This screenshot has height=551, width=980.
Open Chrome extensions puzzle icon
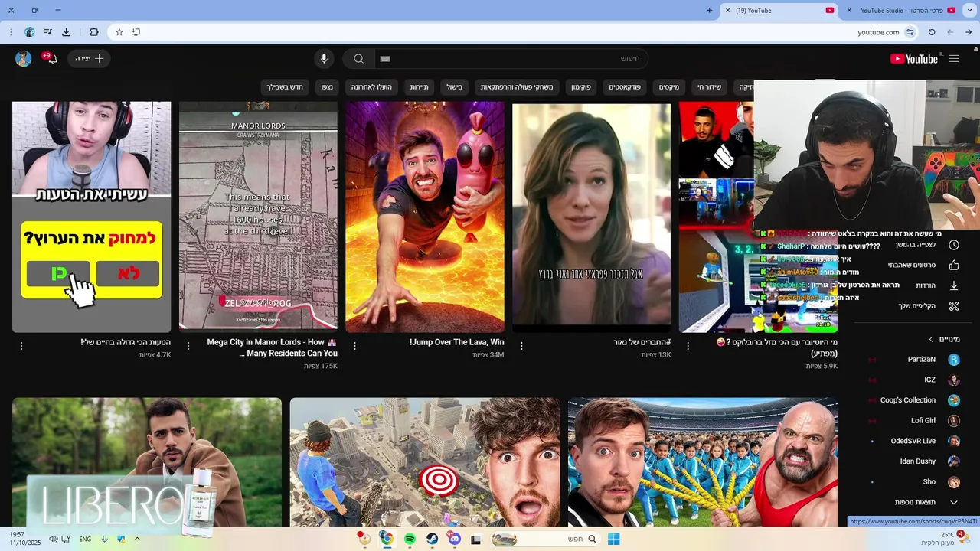coord(94,32)
